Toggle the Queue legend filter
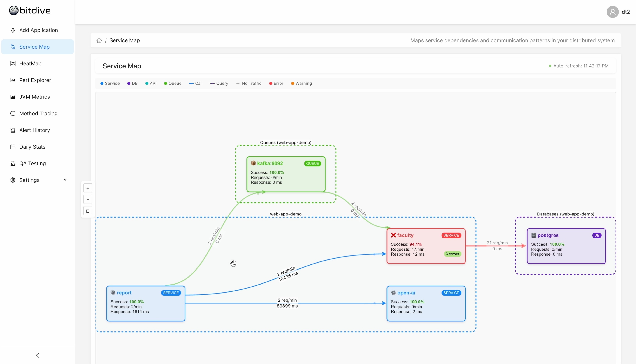 (172, 83)
